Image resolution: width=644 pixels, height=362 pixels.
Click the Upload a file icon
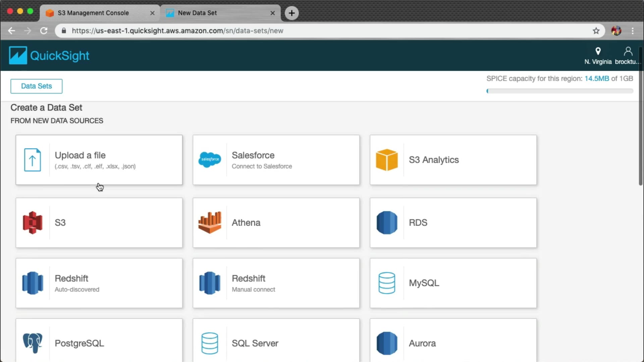[33, 160]
